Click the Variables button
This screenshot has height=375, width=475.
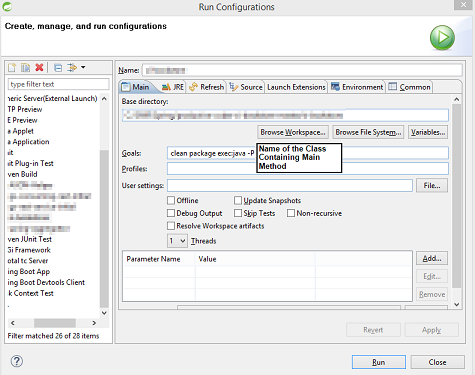pyautogui.click(x=428, y=132)
